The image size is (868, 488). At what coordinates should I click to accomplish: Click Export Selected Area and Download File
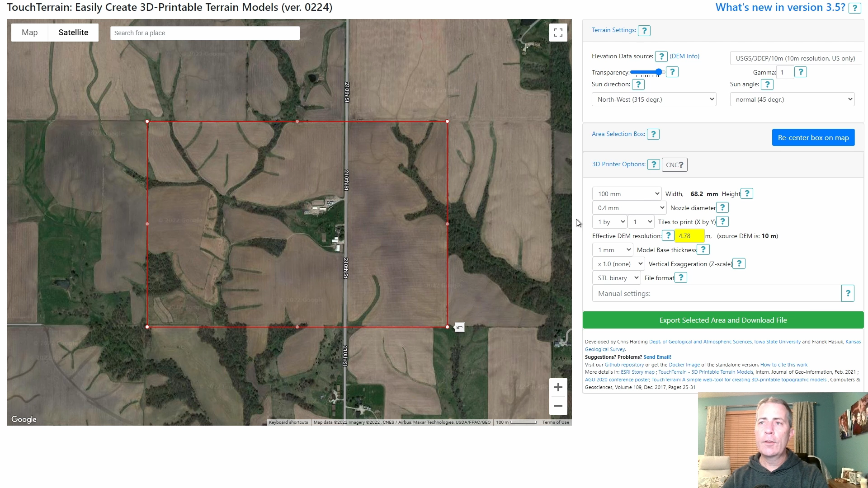(723, 320)
